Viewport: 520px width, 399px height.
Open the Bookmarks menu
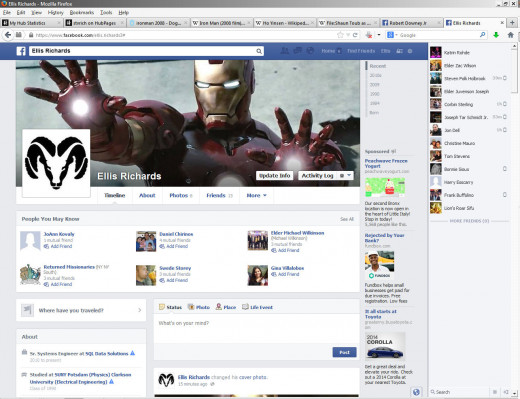[x=82, y=13]
